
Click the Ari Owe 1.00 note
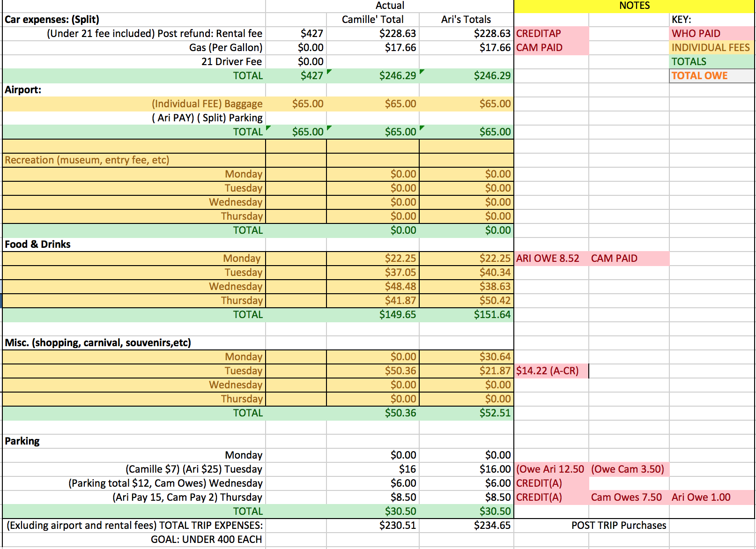(712, 497)
